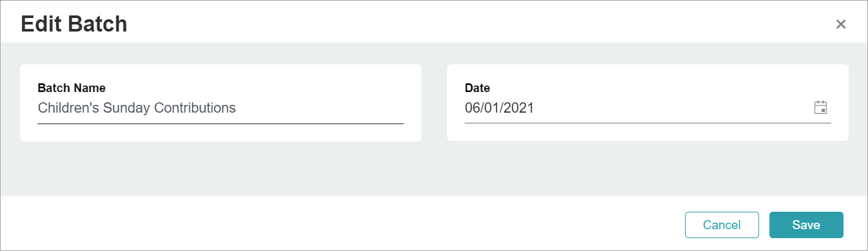Click the Edit Batch dialog title
Viewport: 868px width, 251px height.
(74, 24)
